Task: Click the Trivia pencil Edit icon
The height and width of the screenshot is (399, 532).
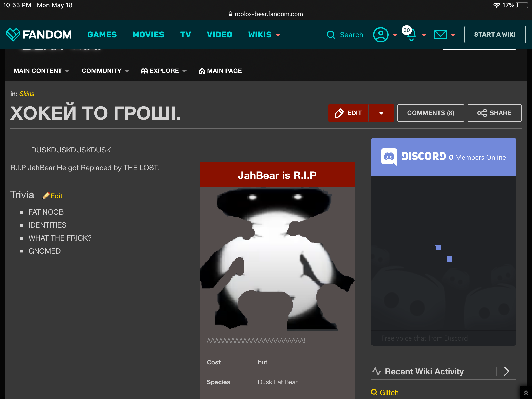Action: tap(46, 196)
